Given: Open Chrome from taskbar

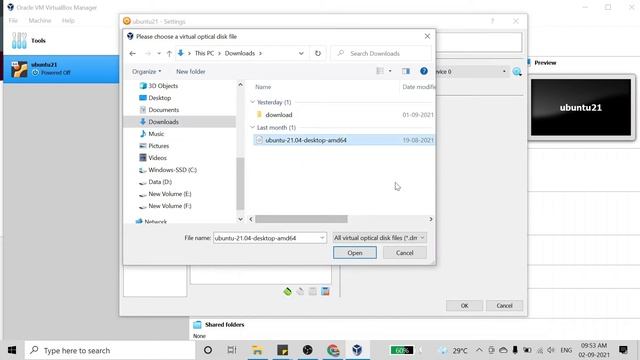Looking at the screenshot, I should [x=333, y=350].
